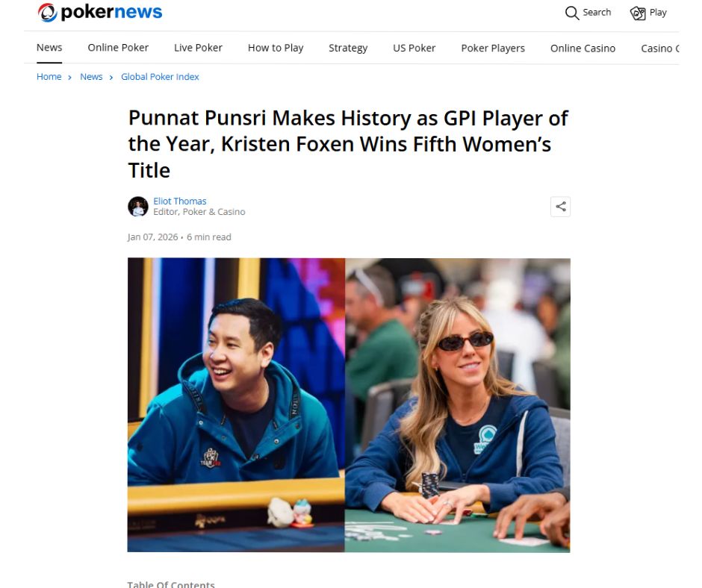This screenshot has width=702, height=588.
Task: Click the Search label text
Action: [597, 13]
